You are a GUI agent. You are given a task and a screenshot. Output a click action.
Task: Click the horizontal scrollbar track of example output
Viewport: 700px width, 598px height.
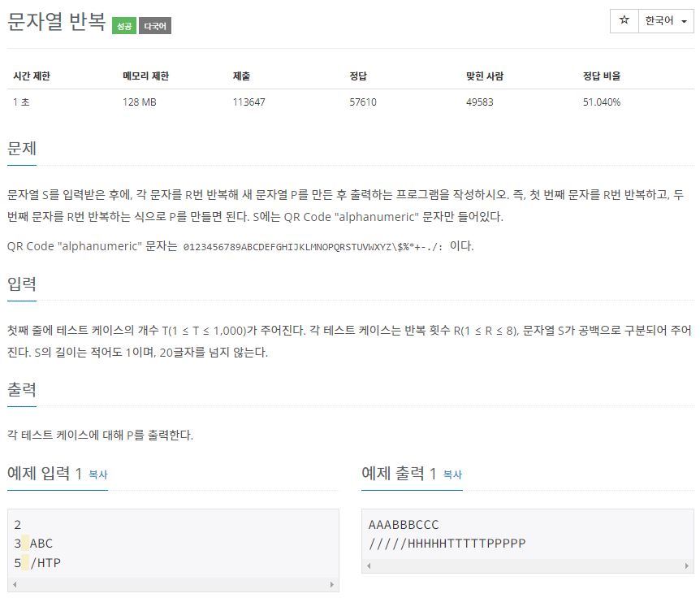(528, 565)
